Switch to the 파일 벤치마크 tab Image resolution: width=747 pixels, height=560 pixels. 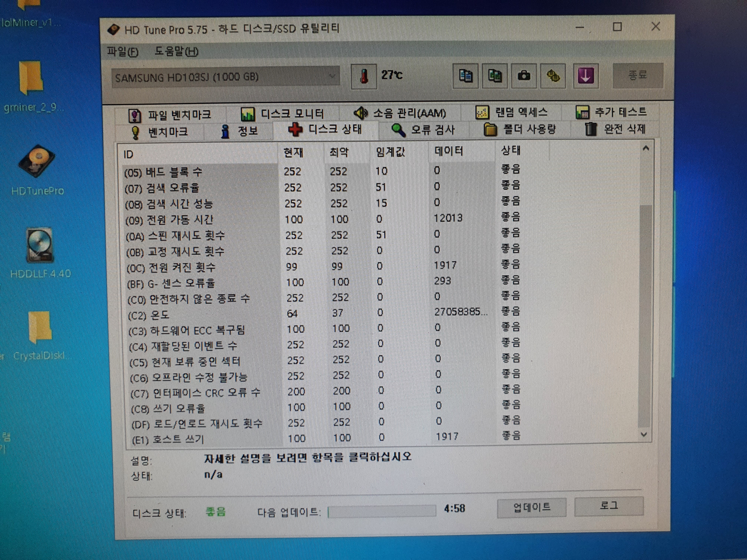[x=170, y=115]
